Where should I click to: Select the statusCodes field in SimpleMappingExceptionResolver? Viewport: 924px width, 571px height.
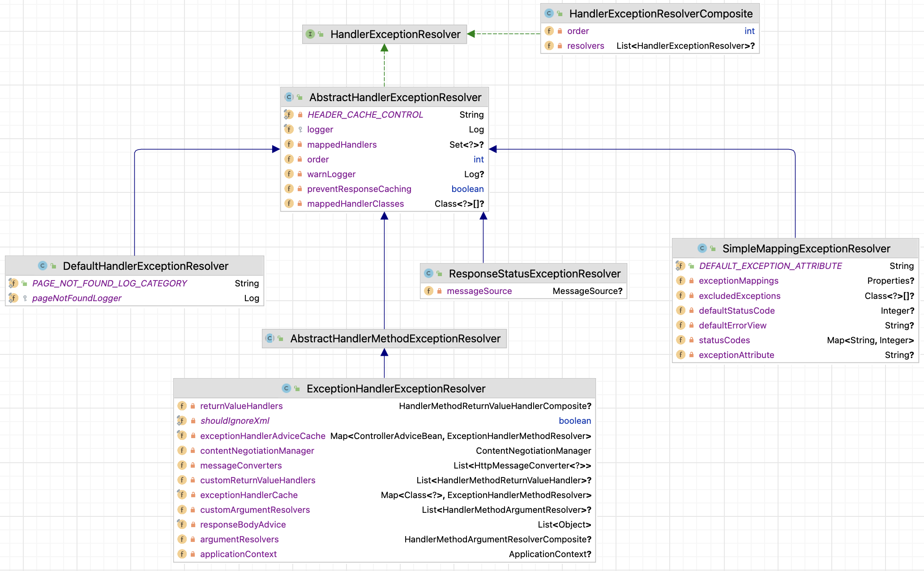[724, 340]
